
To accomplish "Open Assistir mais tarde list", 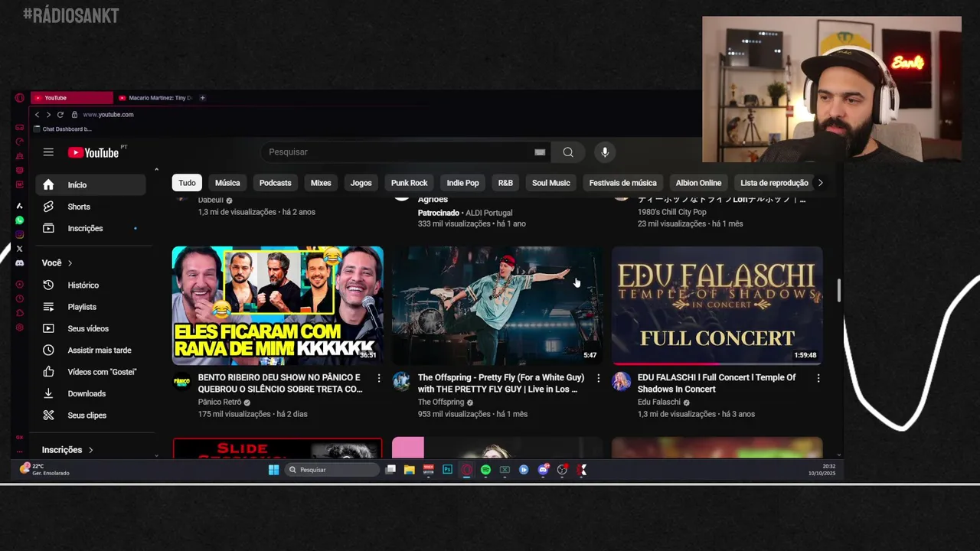I will [x=90, y=350].
